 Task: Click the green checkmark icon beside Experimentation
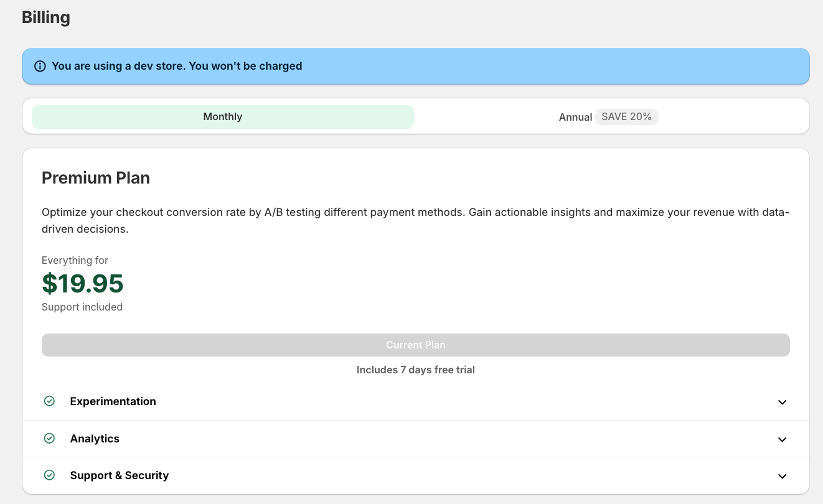pos(50,401)
